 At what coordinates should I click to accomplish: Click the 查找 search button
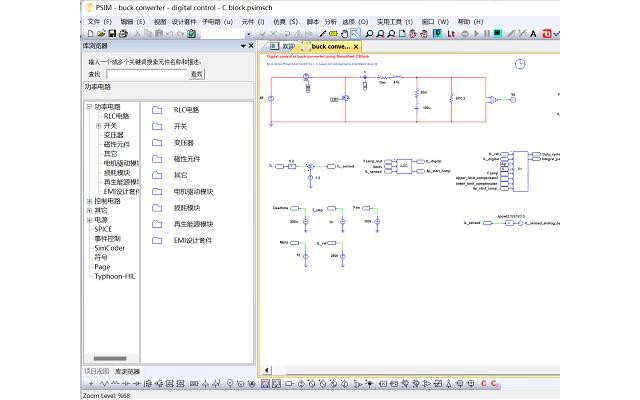[197, 74]
